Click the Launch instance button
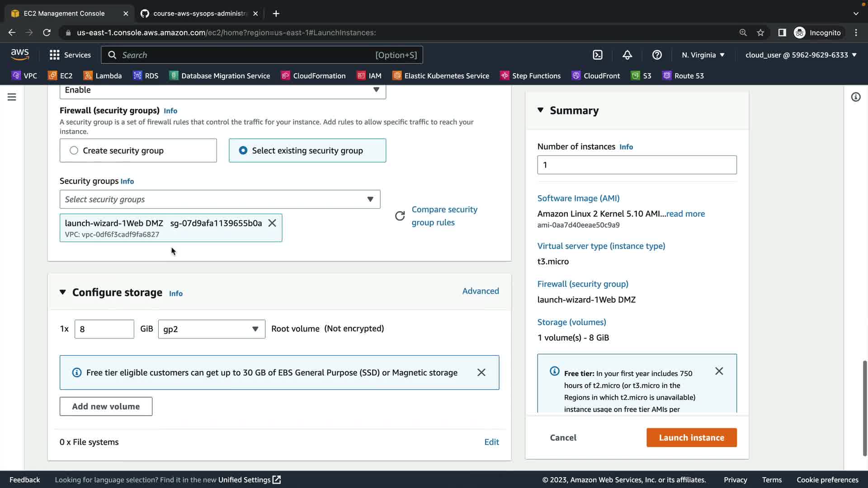Viewport: 868px width, 488px height. [x=691, y=437]
